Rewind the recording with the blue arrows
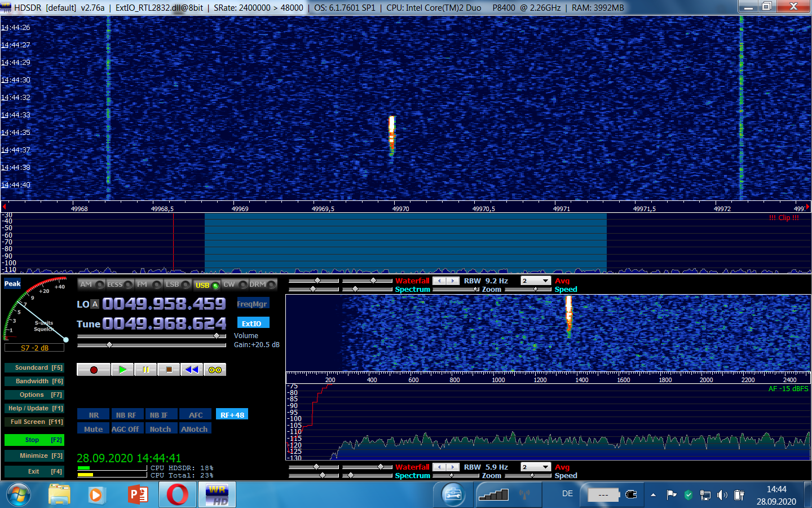 coord(192,370)
